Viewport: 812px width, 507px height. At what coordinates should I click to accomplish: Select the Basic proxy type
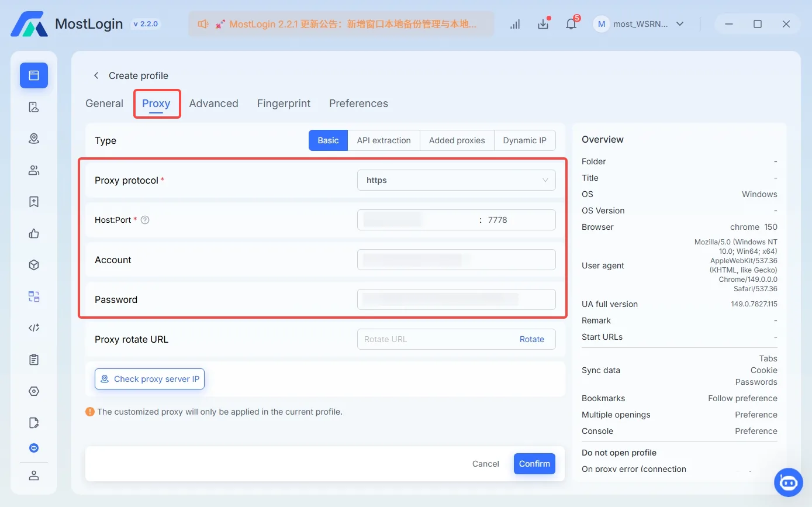coord(328,140)
